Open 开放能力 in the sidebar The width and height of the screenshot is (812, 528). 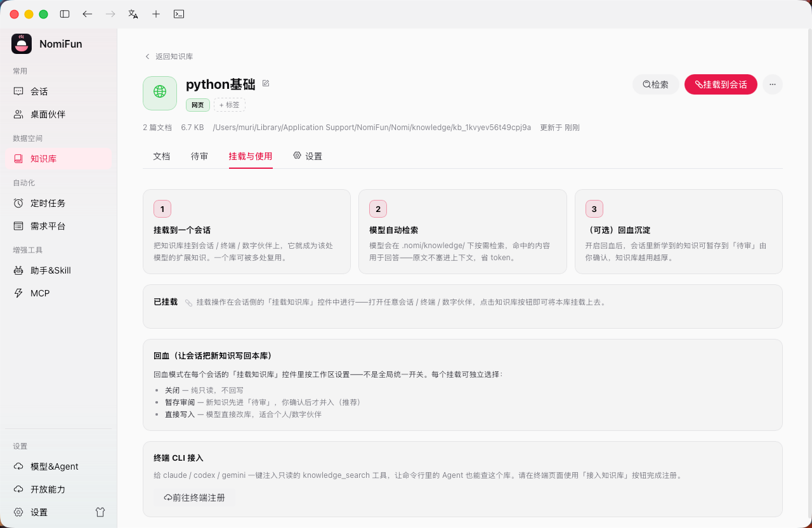[x=58, y=489]
